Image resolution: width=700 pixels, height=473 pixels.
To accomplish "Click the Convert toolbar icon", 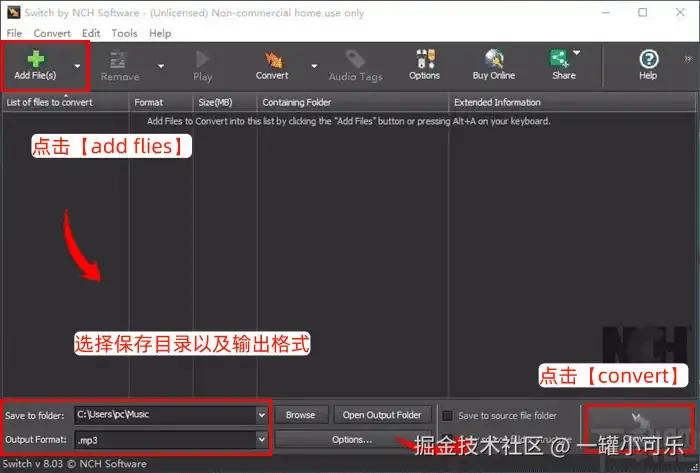I will click(x=272, y=66).
